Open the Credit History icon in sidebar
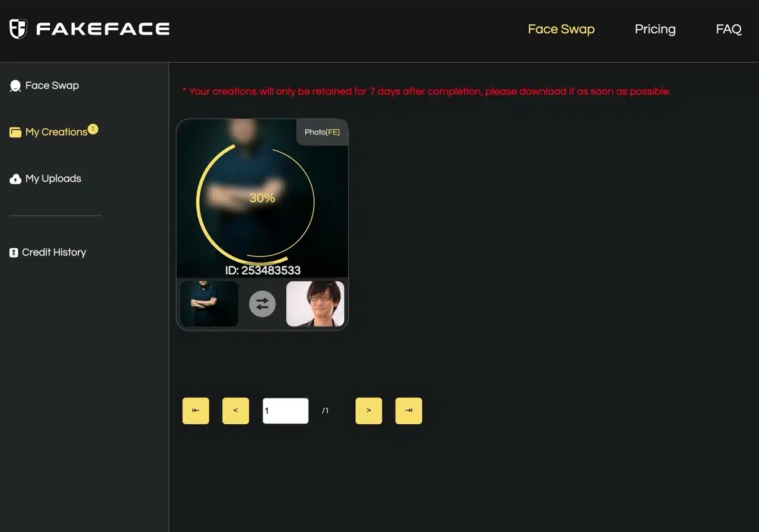The image size is (759, 532). 14,253
